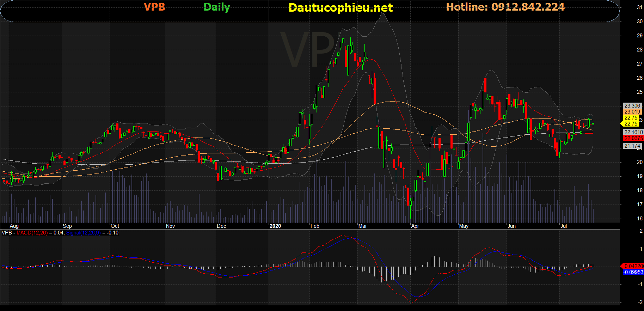Click the Aug marker on time axis
The height and width of the screenshot is (311, 644).
pos(14,226)
